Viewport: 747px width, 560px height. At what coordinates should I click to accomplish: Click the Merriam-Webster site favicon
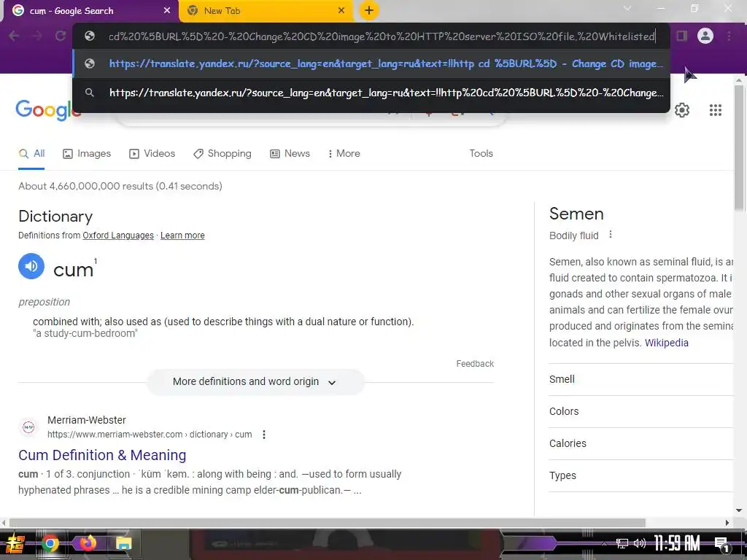pyautogui.click(x=28, y=427)
